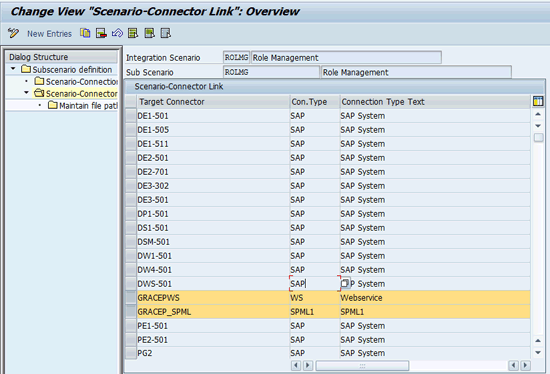Select row DE1-511 with its row selector
The height and width of the screenshot is (374, 550).
[x=131, y=143]
